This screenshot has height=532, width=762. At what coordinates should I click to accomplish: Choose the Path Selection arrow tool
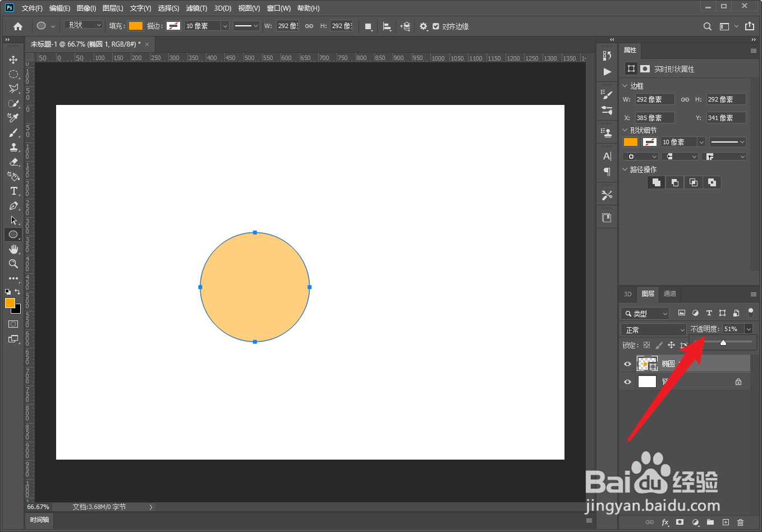13,220
